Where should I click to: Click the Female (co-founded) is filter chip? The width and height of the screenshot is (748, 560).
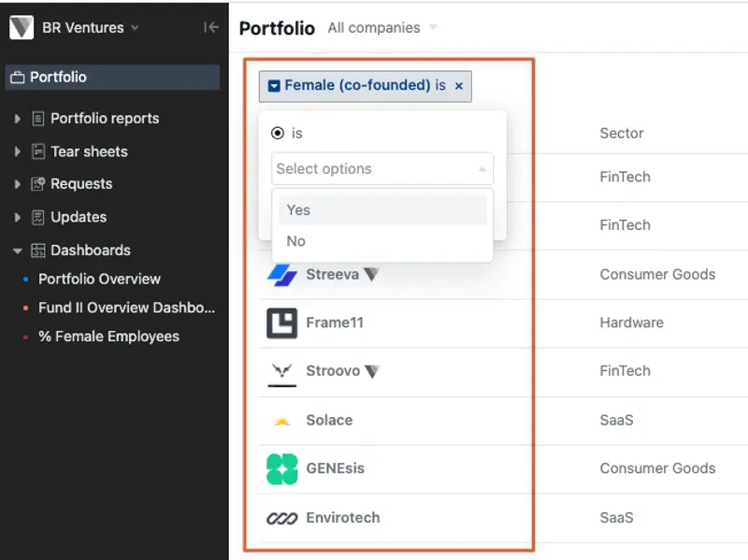pos(366,86)
